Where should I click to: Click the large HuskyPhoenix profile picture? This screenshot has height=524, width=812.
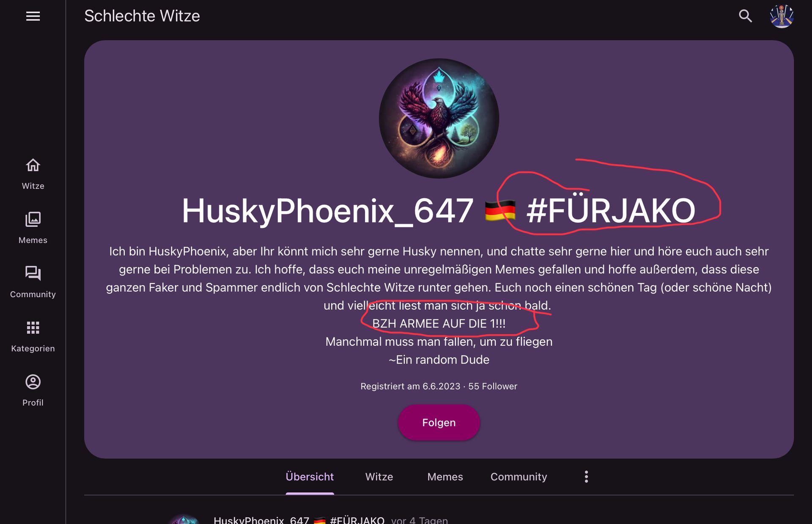coord(439,119)
